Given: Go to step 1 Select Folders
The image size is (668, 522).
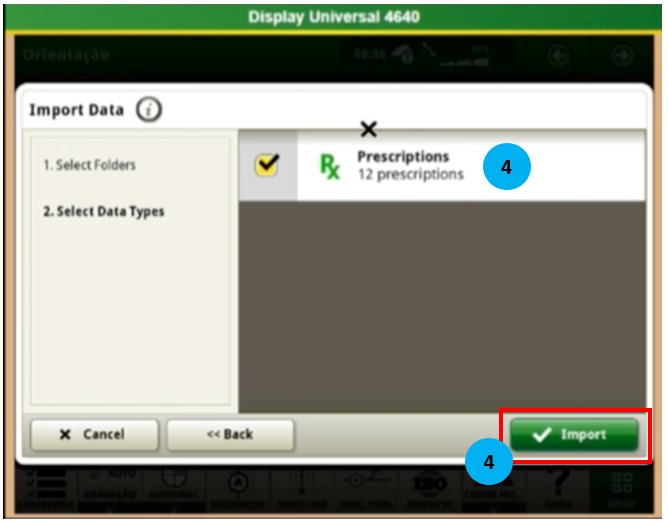Looking at the screenshot, I should click(x=90, y=165).
